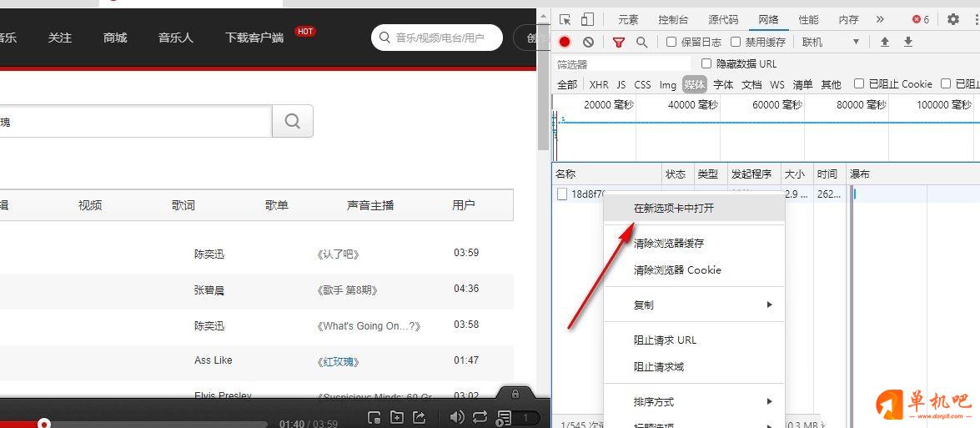Switch to the 源代码 DevTools tab

pos(723,19)
